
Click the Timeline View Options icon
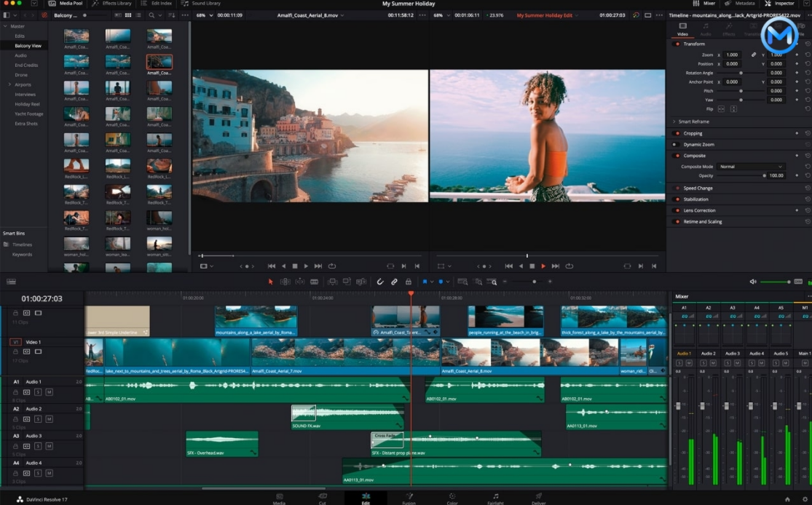point(11,282)
